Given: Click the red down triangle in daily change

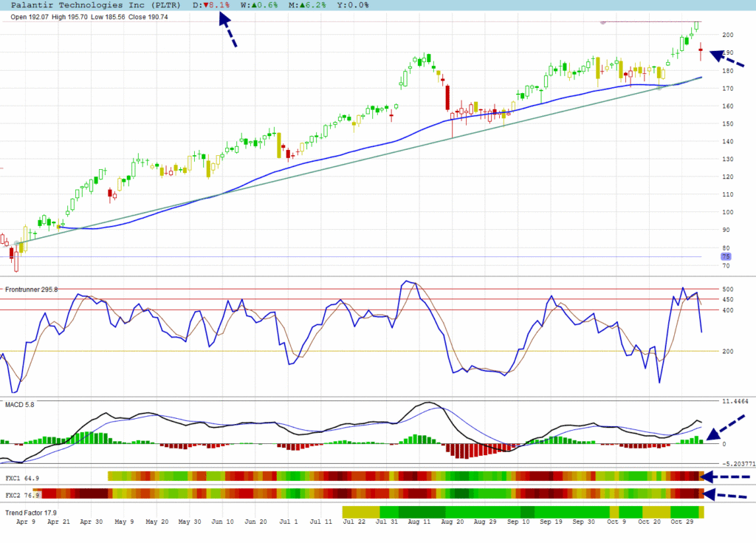Looking at the screenshot, I should pos(210,4).
